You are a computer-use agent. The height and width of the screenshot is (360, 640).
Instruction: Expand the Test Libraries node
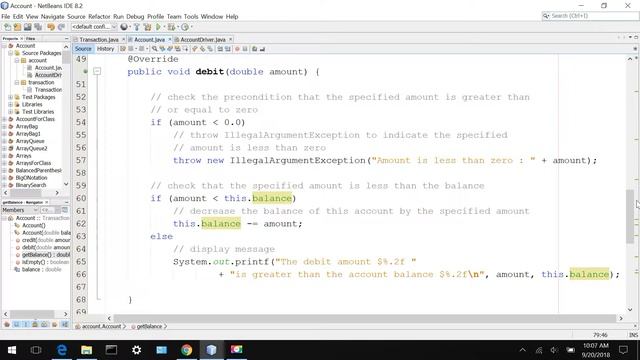[x=11, y=112]
